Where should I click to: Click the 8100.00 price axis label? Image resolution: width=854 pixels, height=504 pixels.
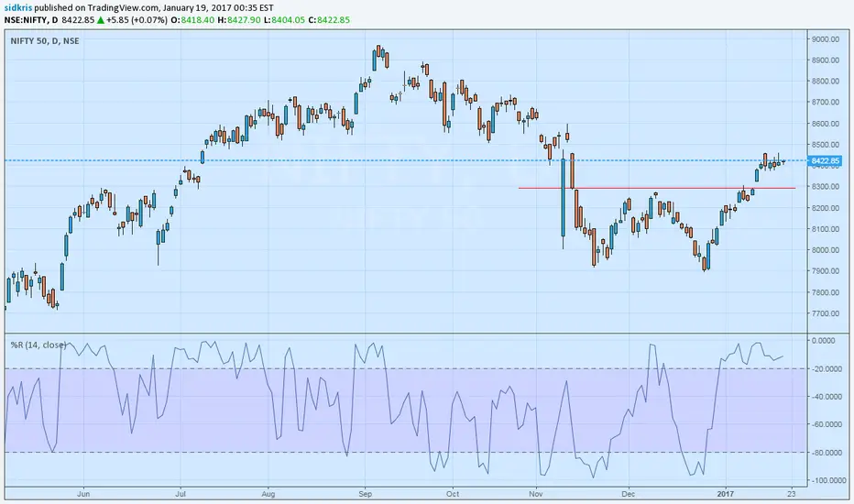tap(826, 229)
